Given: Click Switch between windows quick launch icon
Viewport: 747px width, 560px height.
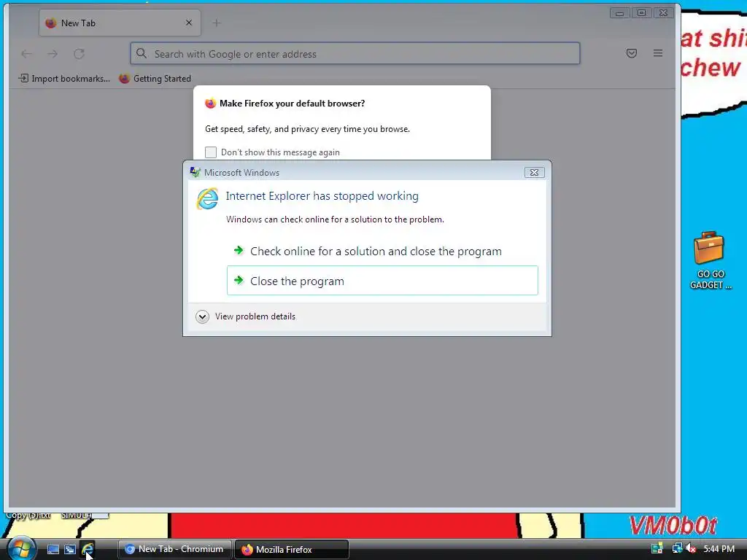Looking at the screenshot, I should pyautogui.click(x=70, y=550).
